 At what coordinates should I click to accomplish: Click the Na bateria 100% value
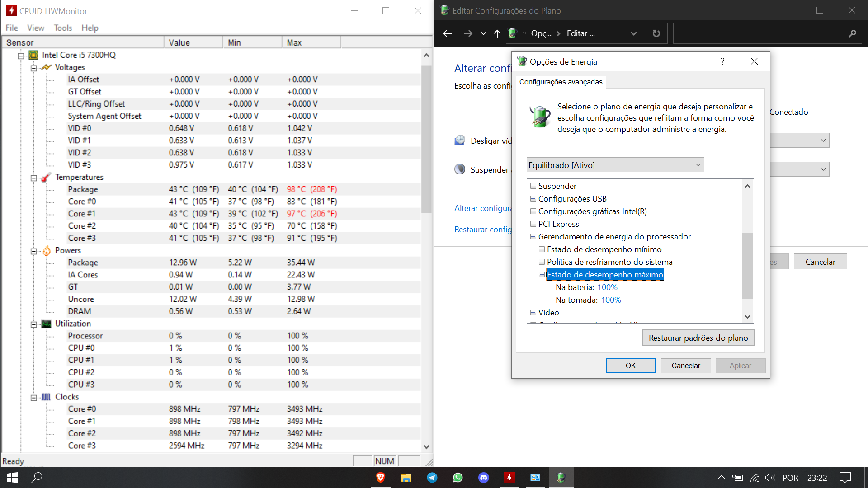(x=607, y=287)
